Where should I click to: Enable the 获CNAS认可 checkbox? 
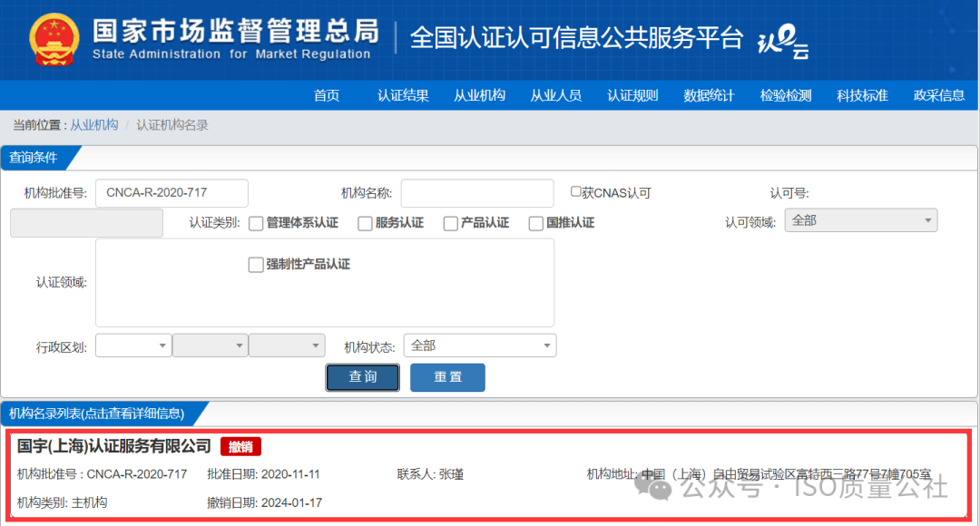click(575, 189)
